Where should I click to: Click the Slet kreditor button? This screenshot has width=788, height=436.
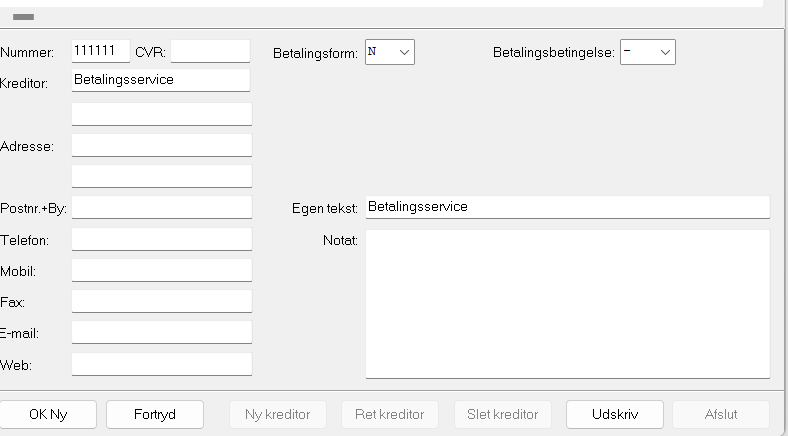[x=503, y=414]
